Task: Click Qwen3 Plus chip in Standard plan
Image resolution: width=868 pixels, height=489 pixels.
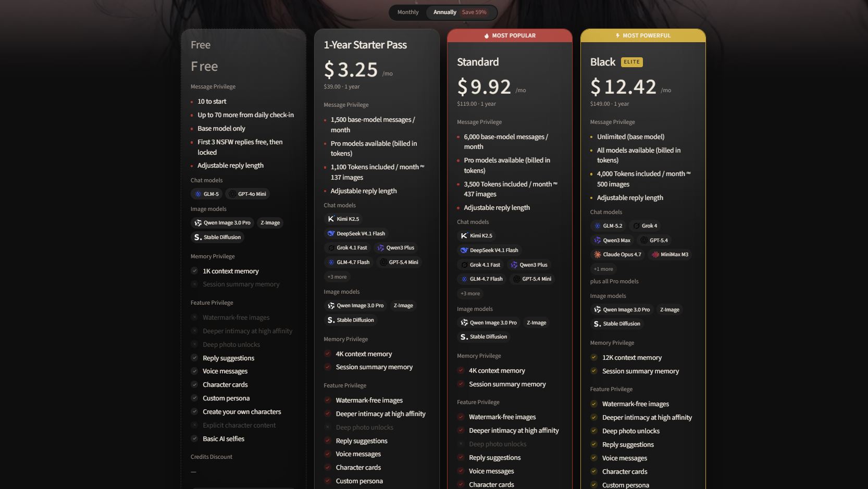Action: (529, 265)
